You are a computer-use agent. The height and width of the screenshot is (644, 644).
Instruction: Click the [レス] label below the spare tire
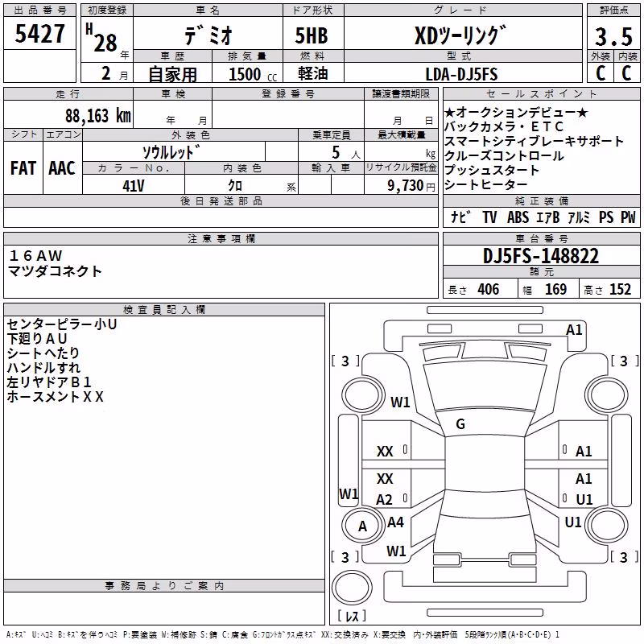tap(352, 616)
